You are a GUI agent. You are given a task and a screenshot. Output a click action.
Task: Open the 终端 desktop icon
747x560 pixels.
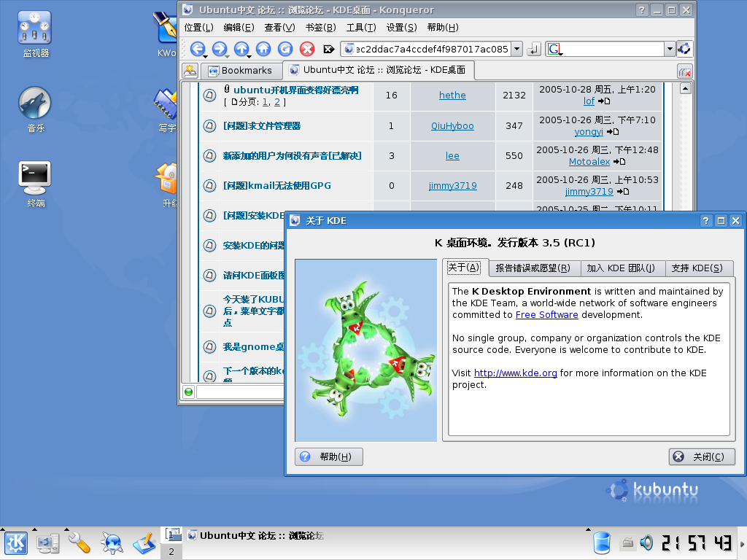click(x=35, y=184)
